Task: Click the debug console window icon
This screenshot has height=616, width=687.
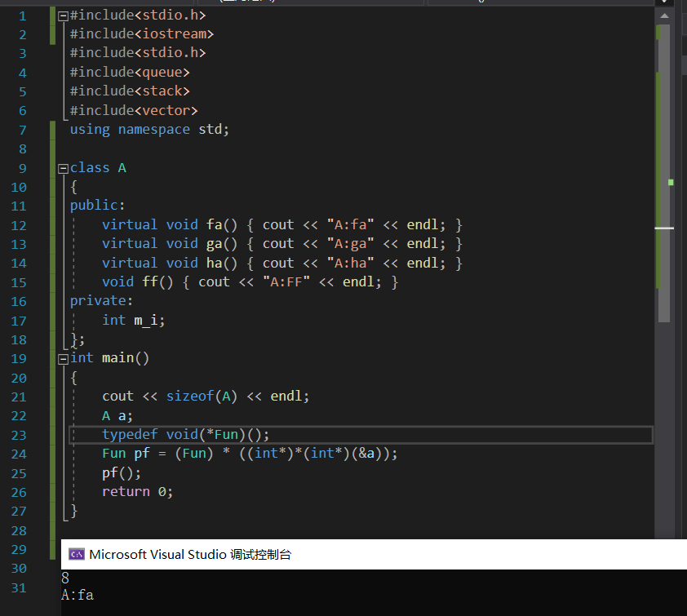Action: 77,554
